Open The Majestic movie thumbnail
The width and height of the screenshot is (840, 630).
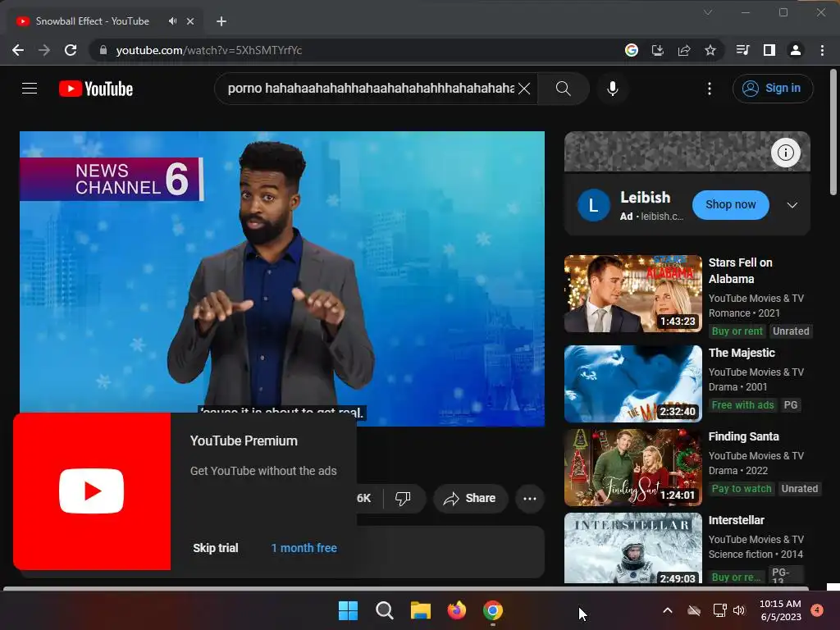coord(632,384)
